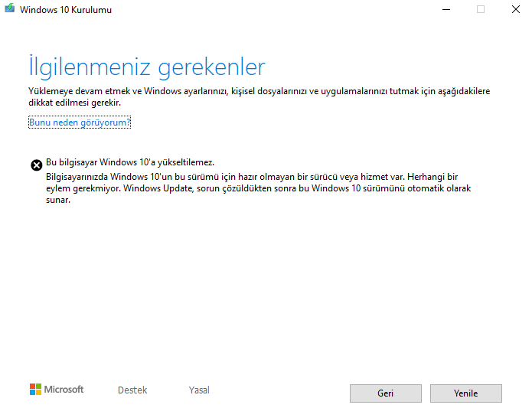
Task: Open the 'Bunu neden görüyorum?' link
Action: tap(80, 122)
